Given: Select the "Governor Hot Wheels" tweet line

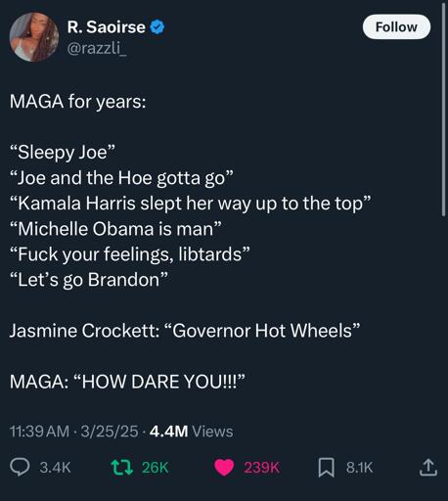Looking at the screenshot, I should click(185, 331).
